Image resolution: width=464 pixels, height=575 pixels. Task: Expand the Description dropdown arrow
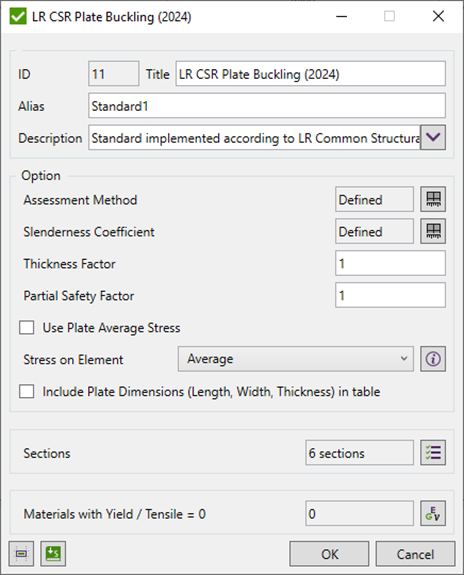coord(433,138)
